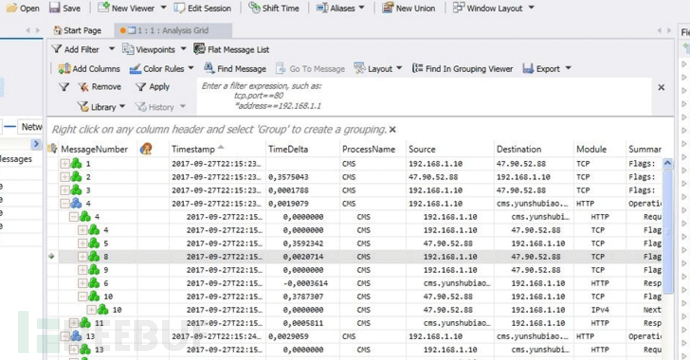The width and height of the screenshot is (690, 360).
Task: Open Flat Message List view
Action: point(231,49)
